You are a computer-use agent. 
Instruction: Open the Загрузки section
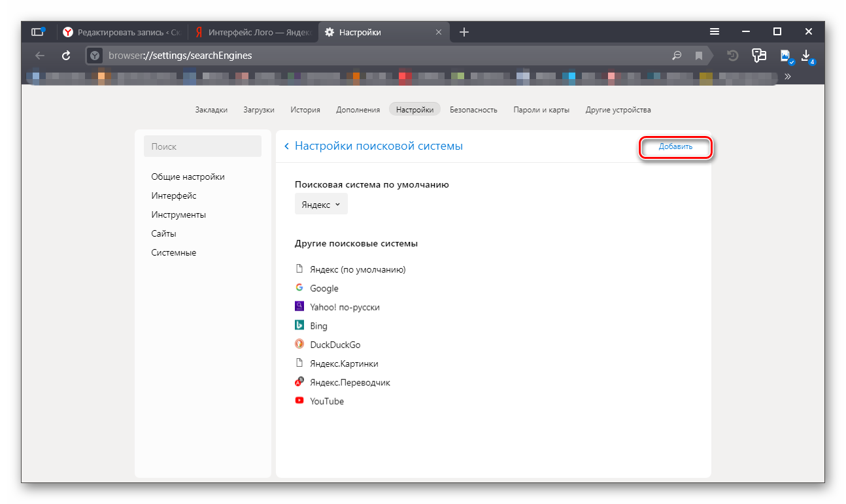(x=259, y=110)
